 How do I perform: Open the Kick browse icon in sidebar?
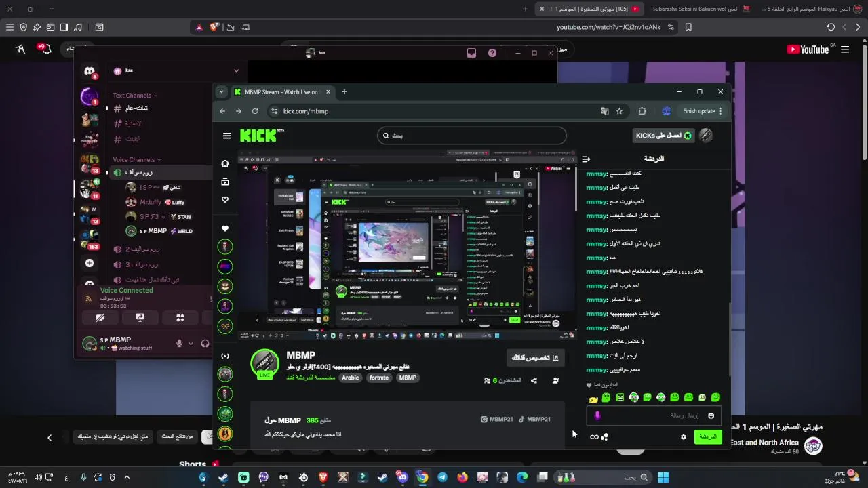click(225, 182)
